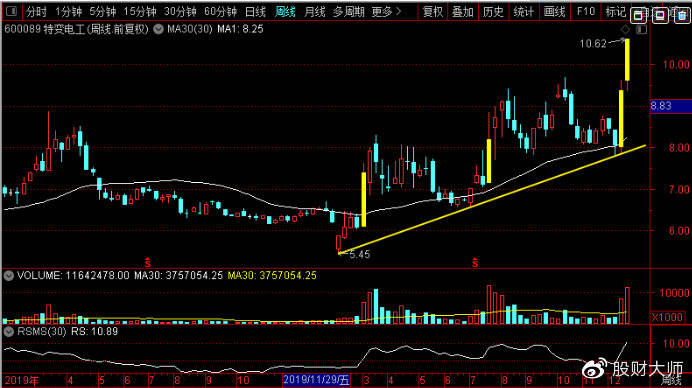Select the 分时 time-sharing view
Image resolution: width=692 pixels, height=388 pixels.
pyautogui.click(x=36, y=12)
